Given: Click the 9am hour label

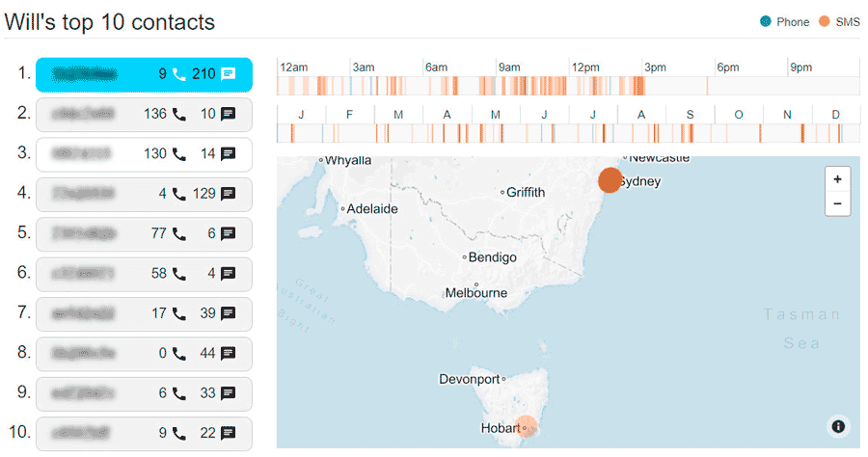Looking at the screenshot, I should coord(508,67).
